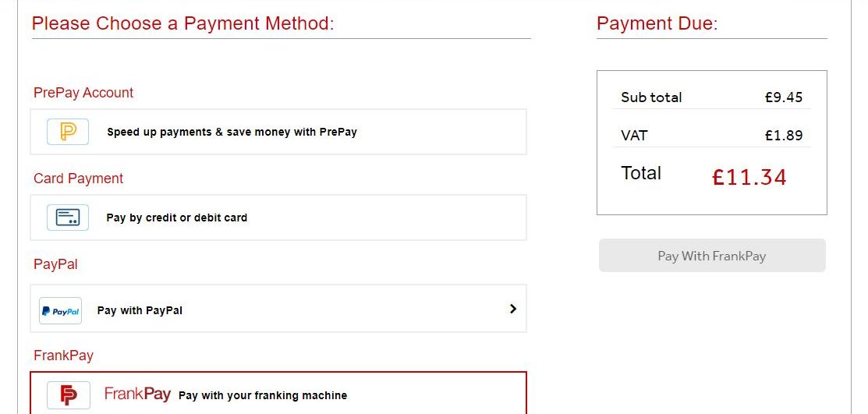Click the PrePay Account heading
This screenshot has width=868, height=414.
(83, 93)
